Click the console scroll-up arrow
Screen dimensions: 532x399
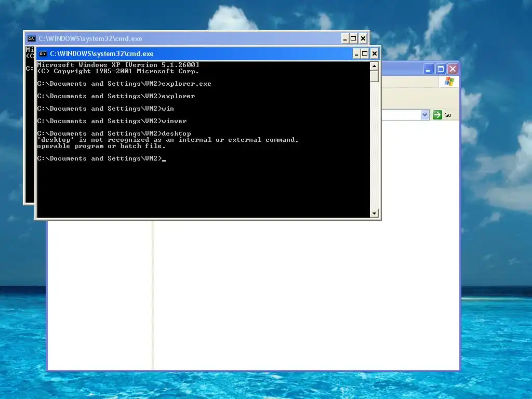(374, 66)
